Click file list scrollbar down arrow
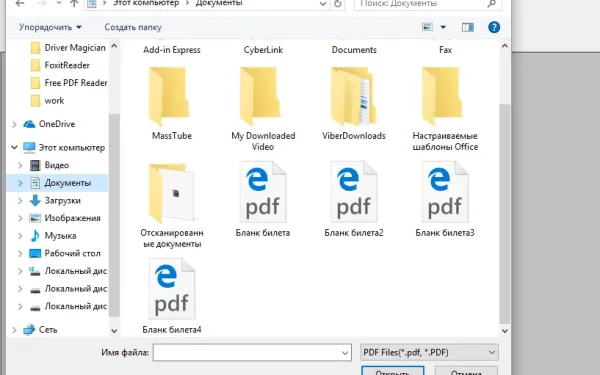The height and width of the screenshot is (375, 600). pos(505,331)
